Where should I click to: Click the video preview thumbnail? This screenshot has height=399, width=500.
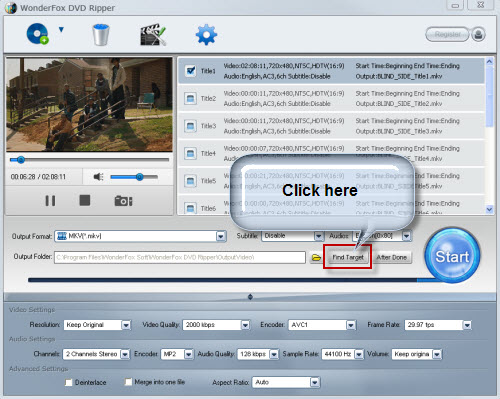click(89, 105)
